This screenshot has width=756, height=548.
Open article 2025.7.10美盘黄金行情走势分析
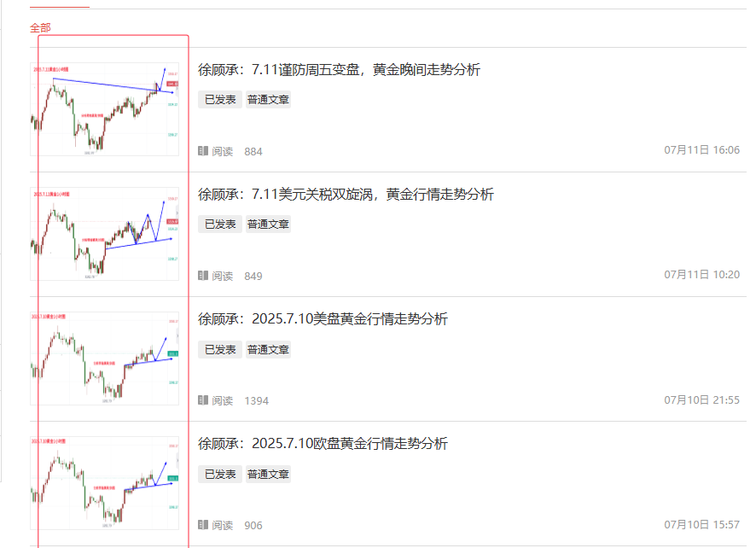pos(323,319)
